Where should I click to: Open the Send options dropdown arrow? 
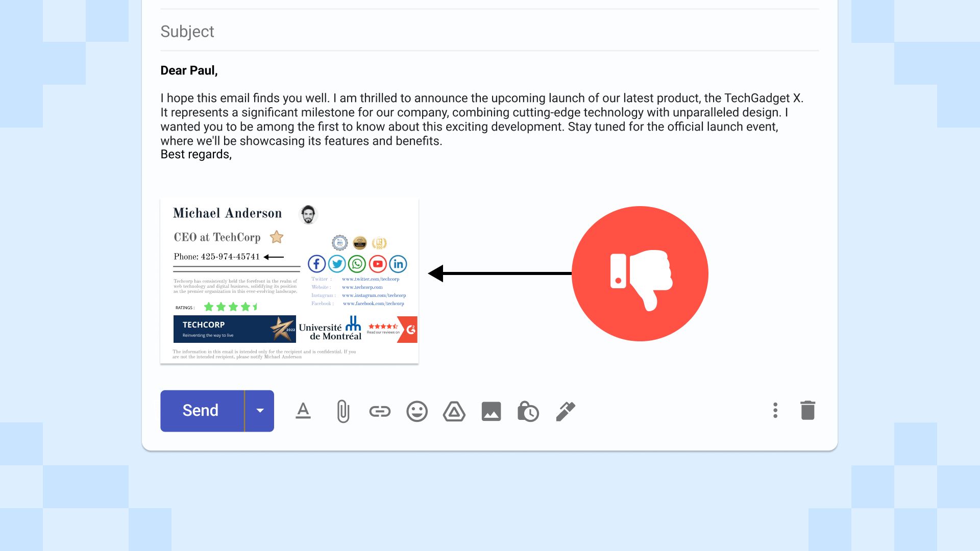click(x=260, y=411)
